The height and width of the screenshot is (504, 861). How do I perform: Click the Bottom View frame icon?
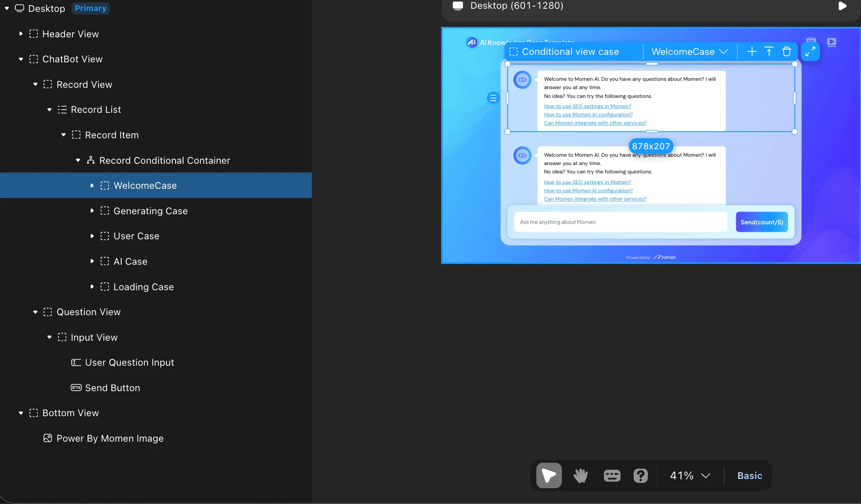[x=33, y=413]
